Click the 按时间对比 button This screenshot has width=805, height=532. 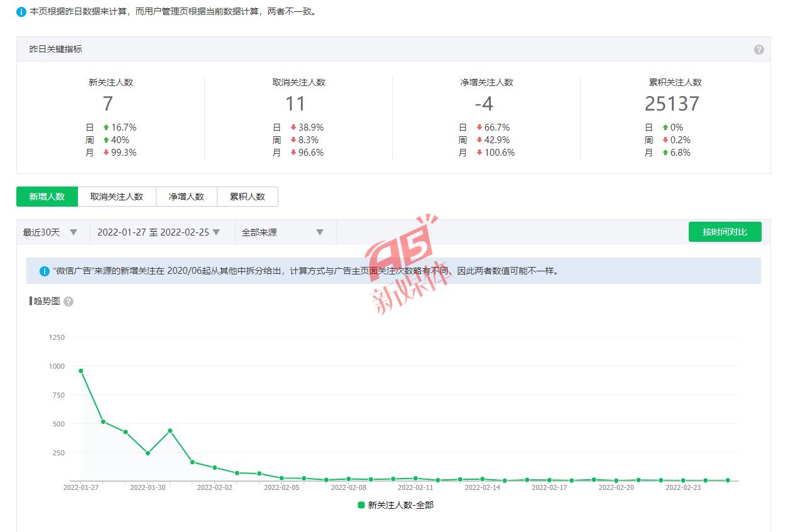pyautogui.click(x=725, y=232)
